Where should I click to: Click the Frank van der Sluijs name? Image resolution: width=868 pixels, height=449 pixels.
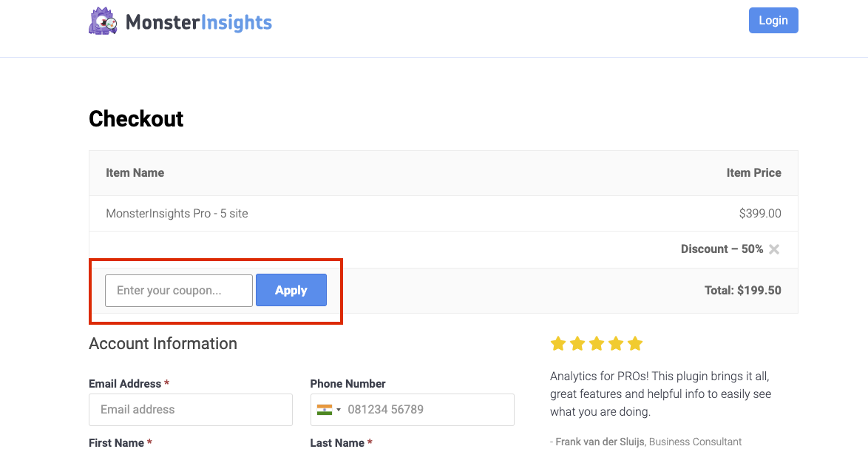tap(600, 442)
